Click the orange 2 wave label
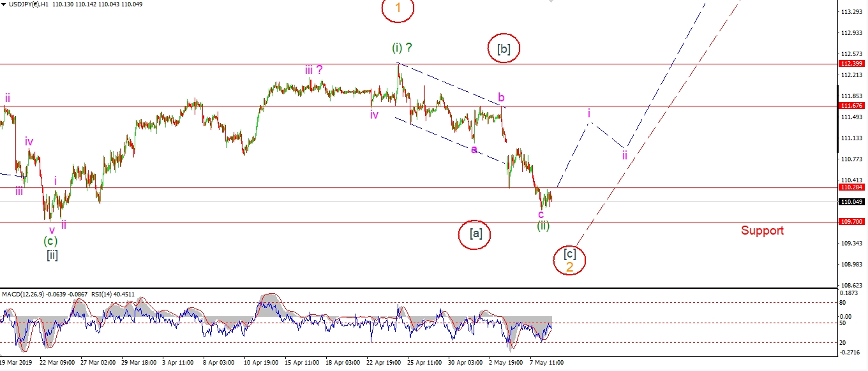The width and height of the screenshot is (868, 371). point(570,267)
